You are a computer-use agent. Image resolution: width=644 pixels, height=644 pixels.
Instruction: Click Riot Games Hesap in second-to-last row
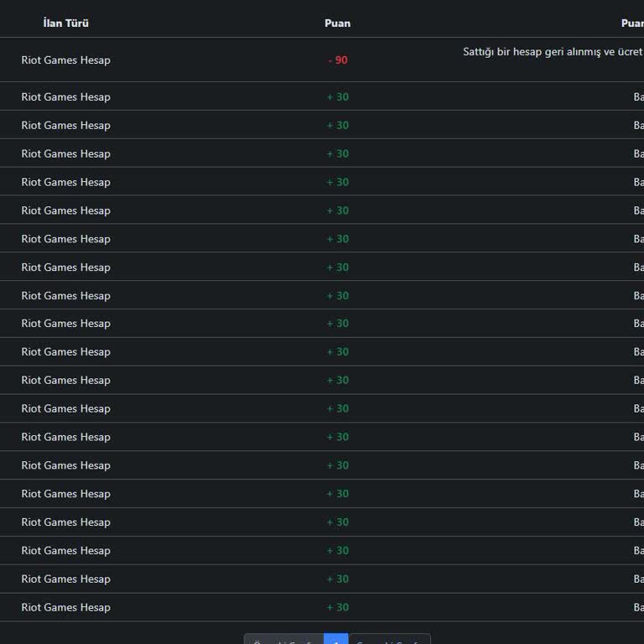coord(65,579)
